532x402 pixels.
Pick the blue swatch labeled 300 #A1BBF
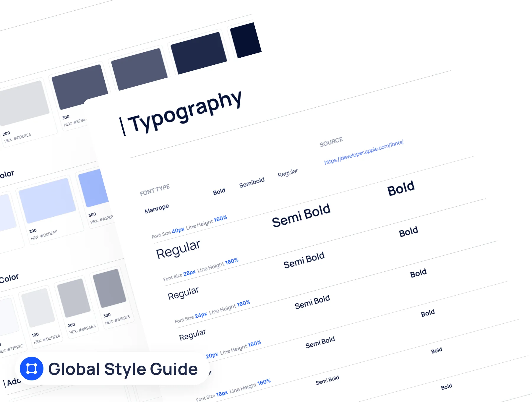click(94, 188)
